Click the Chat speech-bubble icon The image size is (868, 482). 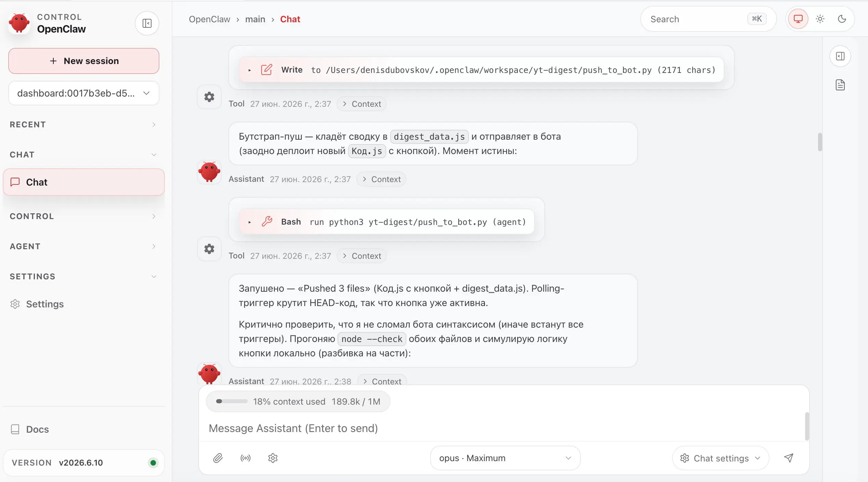[15, 182]
